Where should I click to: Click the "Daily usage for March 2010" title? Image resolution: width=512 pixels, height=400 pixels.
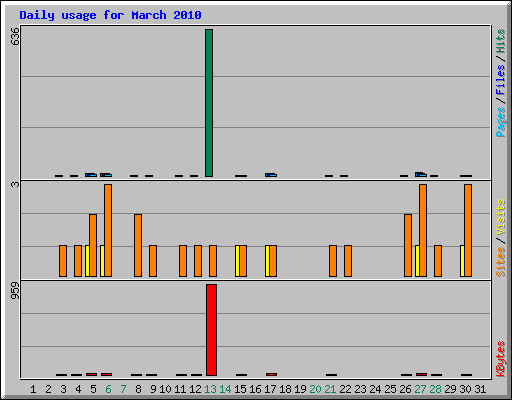click(x=110, y=16)
